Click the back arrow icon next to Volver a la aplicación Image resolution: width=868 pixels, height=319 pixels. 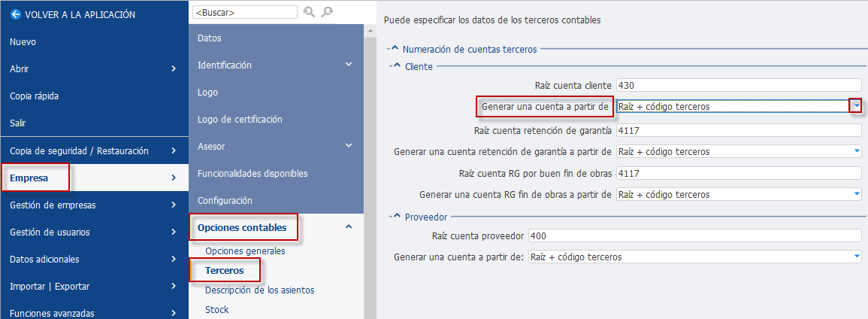(x=15, y=15)
